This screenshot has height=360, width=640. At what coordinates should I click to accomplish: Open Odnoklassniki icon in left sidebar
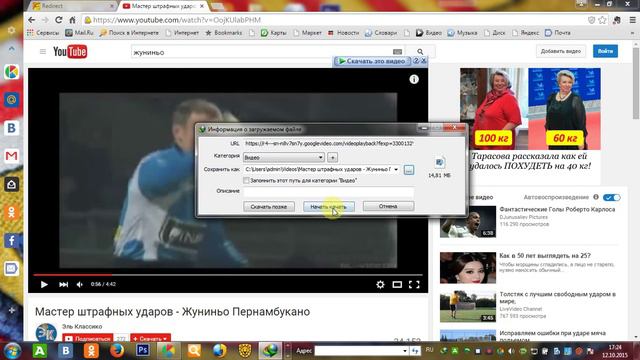tap(11, 212)
